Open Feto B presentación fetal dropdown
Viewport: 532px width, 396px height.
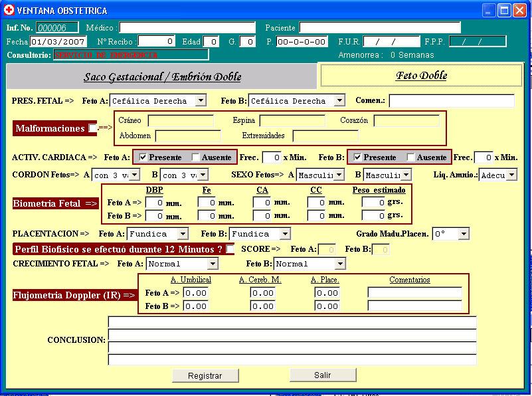coord(339,100)
